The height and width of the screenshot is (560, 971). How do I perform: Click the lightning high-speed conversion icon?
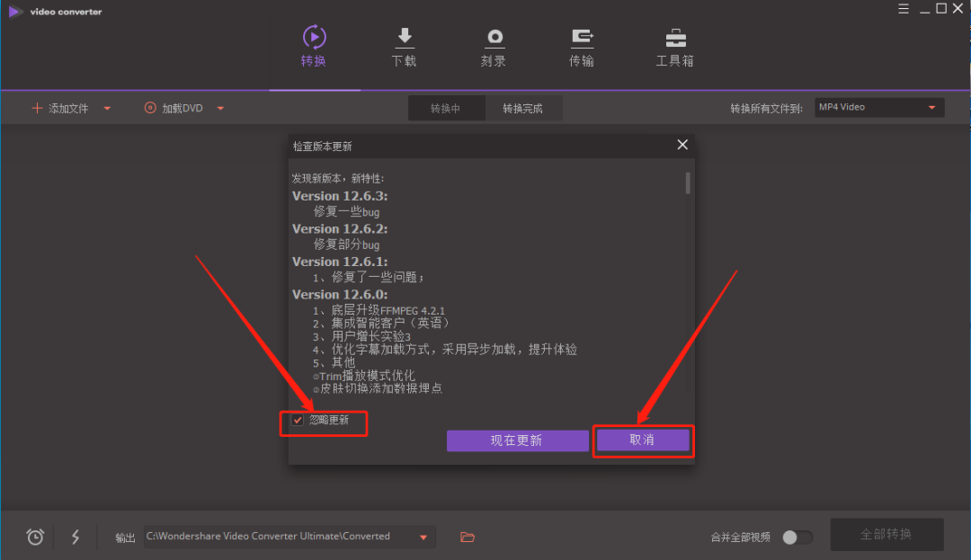tap(76, 537)
